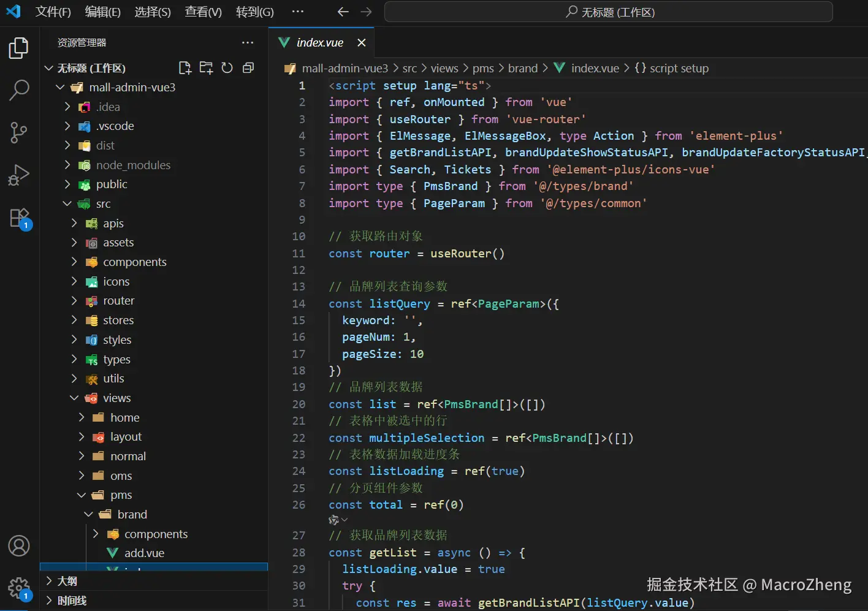Screen dimensions: 868x611
Task: Close the index.vue editor tab
Action: tap(362, 42)
